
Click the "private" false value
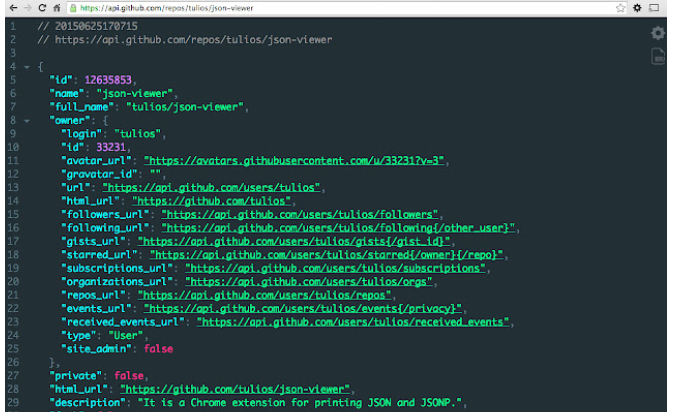129,376
